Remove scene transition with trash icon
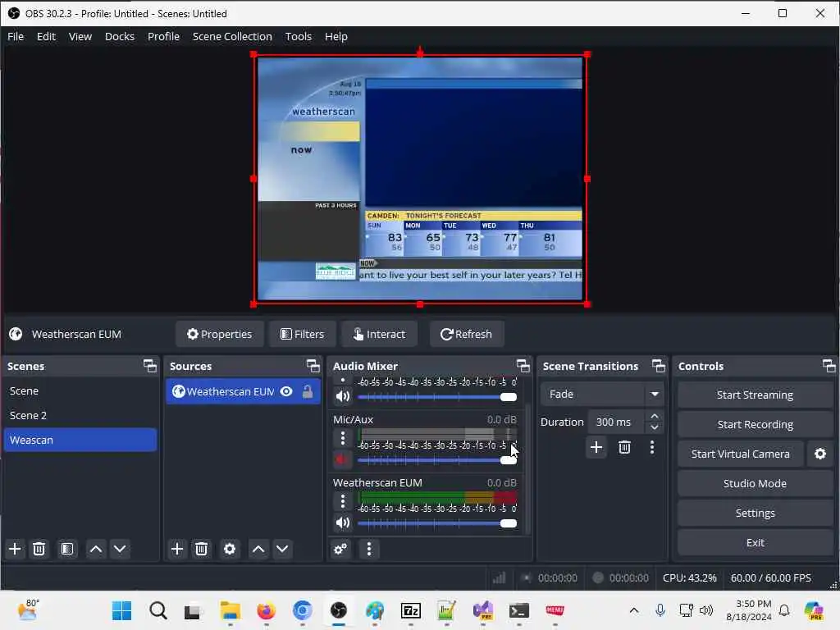 click(x=624, y=447)
